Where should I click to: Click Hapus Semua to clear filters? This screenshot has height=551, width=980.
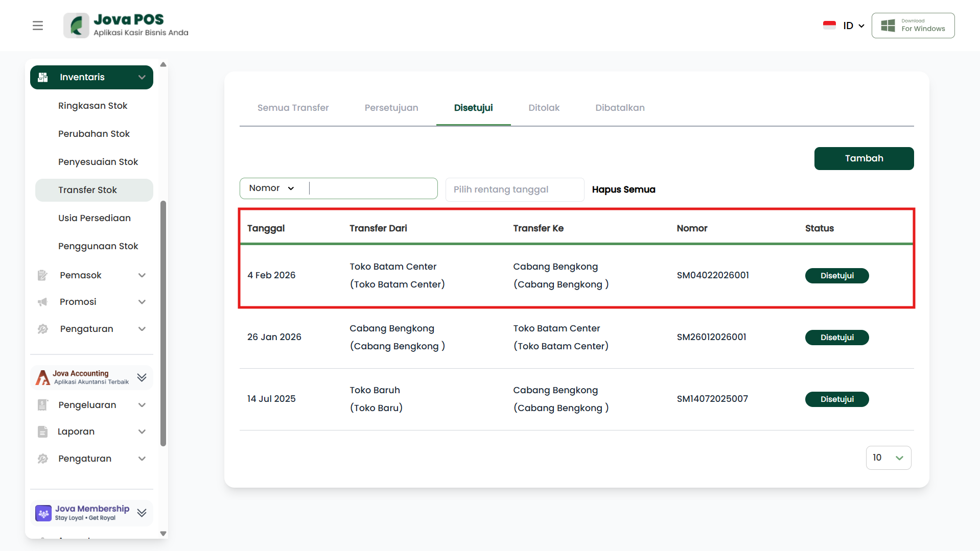pos(623,189)
